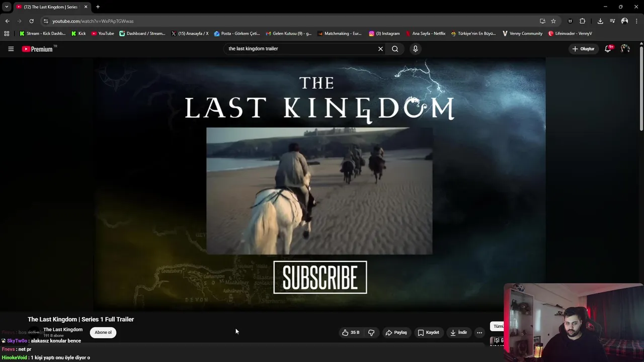
Task: View site information icon in address bar
Action: pyautogui.click(x=46, y=21)
